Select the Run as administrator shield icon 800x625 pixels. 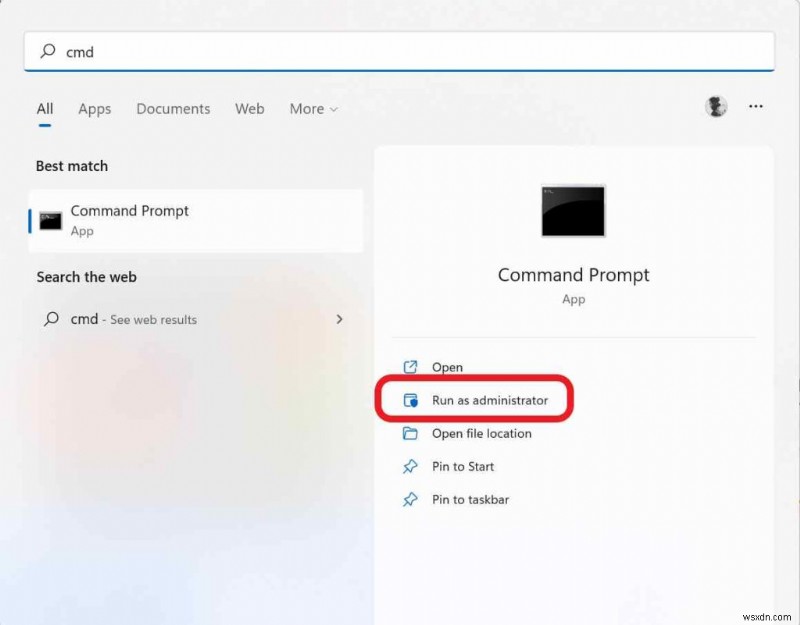[x=410, y=400]
